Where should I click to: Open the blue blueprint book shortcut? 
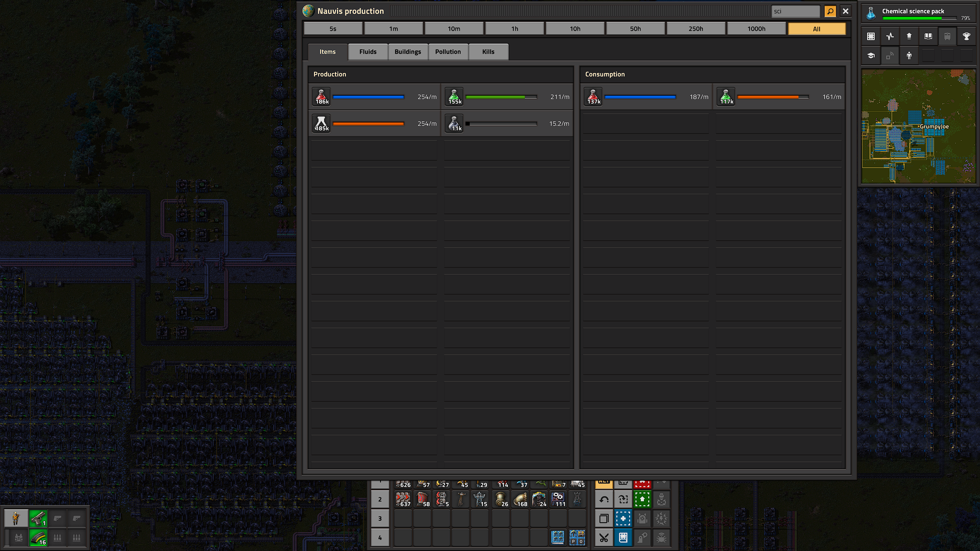(x=623, y=538)
